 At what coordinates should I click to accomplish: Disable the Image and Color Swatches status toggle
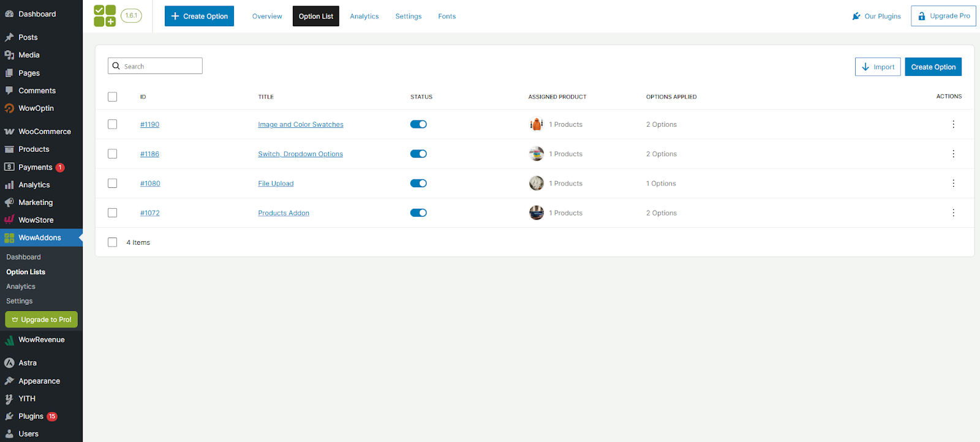[418, 124]
